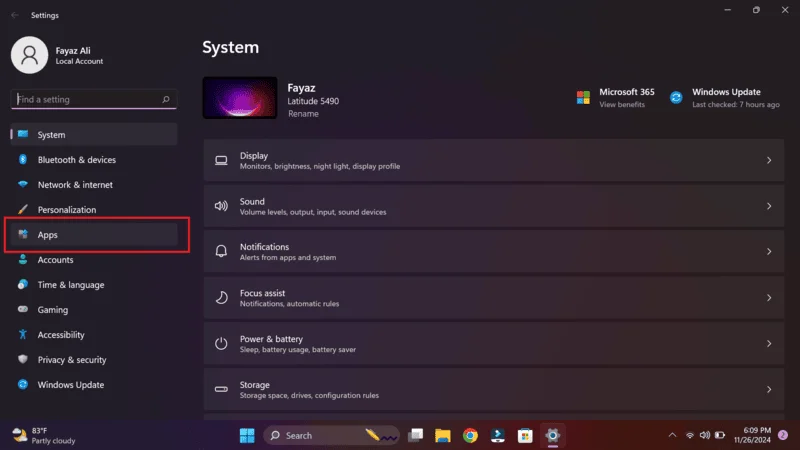
Task: Focus the Find a setting search box
Action: tap(94, 99)
